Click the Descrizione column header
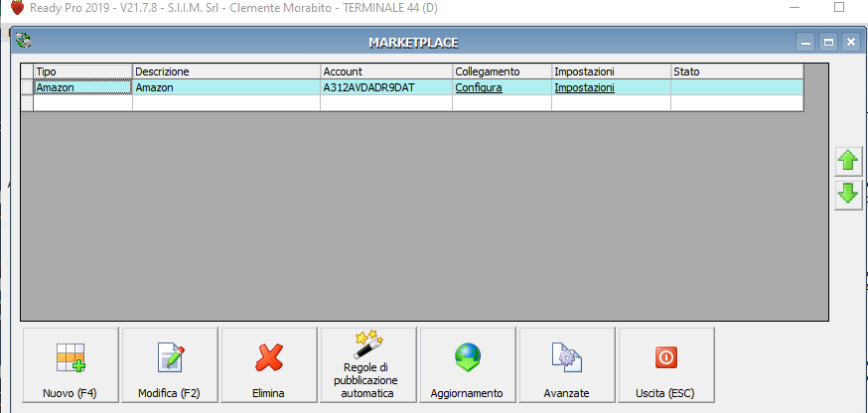Viewport: 868px width, 413px height. point(226,71)
